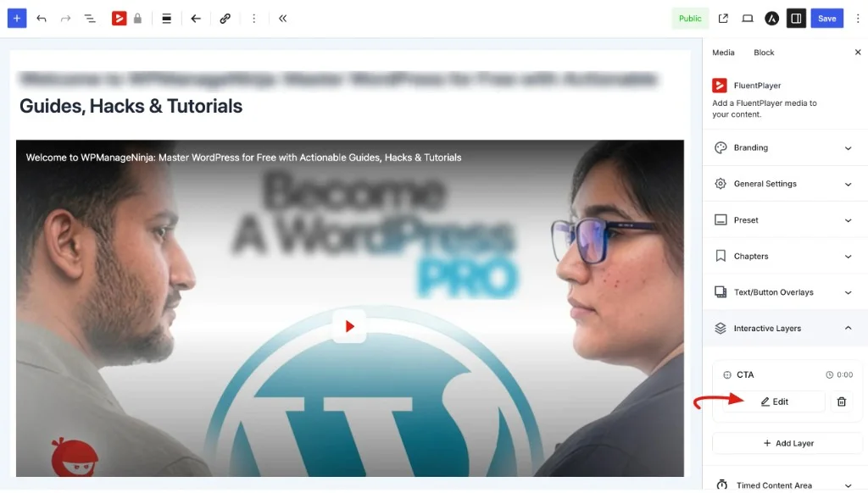Screen dimensions: 868x493
Task: Collapse the Interactive Layers section
Action: point(784,328)
